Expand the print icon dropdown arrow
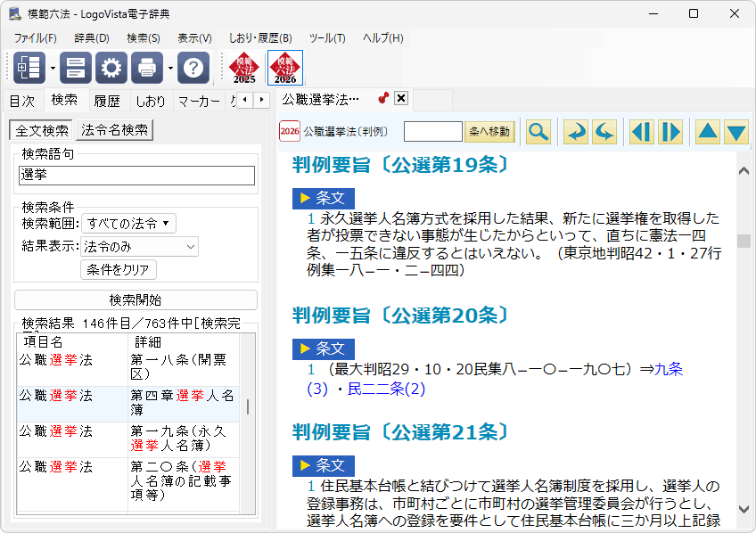The image size is (756, 533). click(170, 68)
